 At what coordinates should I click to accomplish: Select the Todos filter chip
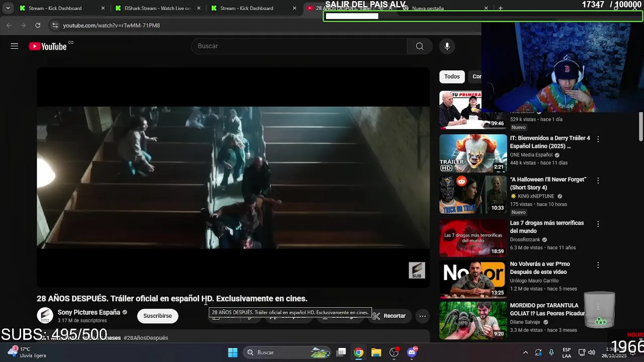[452, 76]
